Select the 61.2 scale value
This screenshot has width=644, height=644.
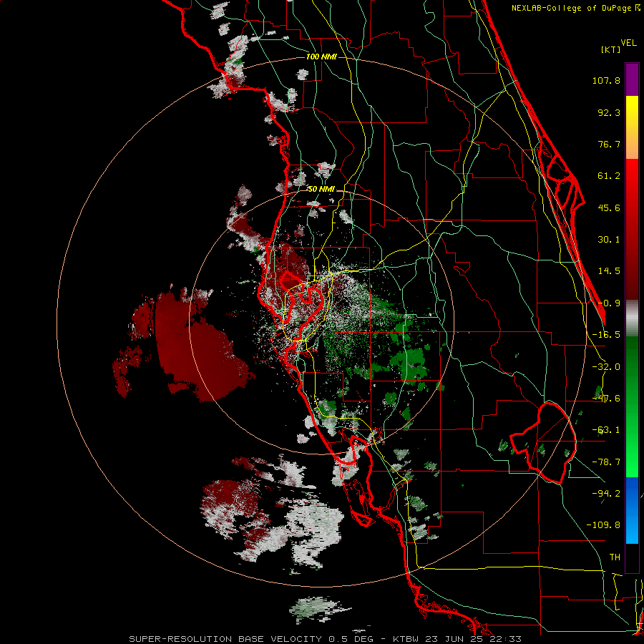[609, 176]
